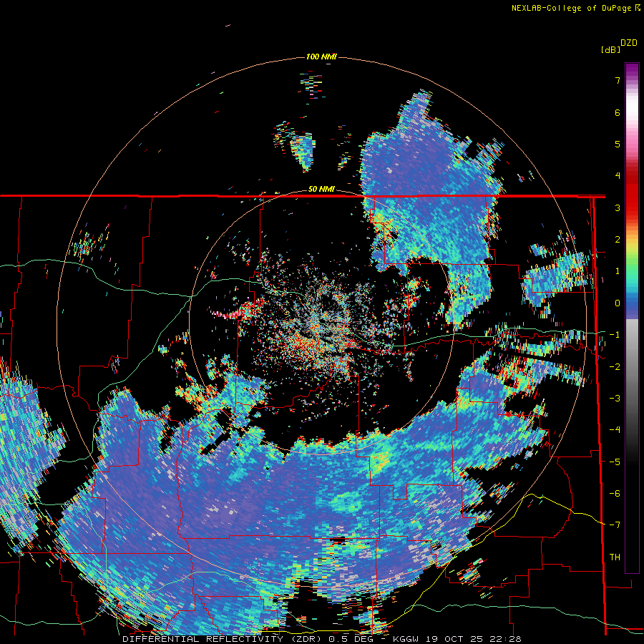Select the 4 value on the legend
This screenshot has height=644, width=644.
click(x=618, y=176)
